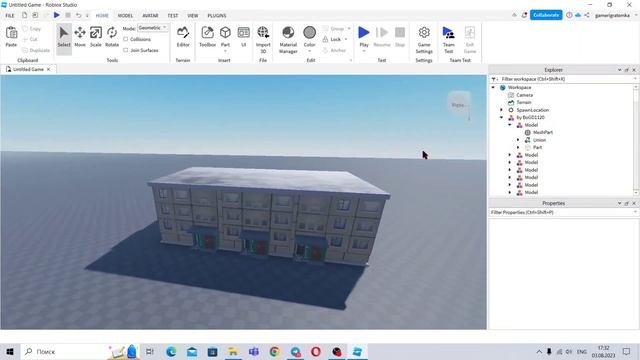Viewport: 640px width, 360px height.
Task: Start Team Test
Action: [449, 39]
